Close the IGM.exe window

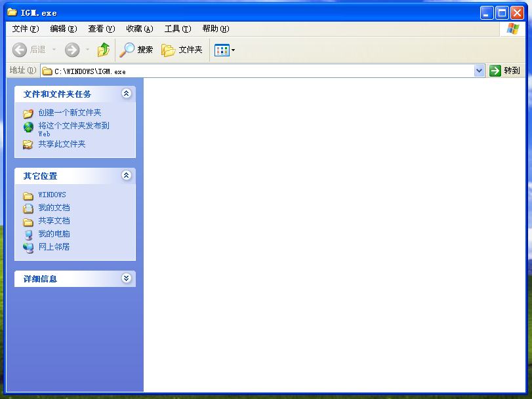coord(517,13)
